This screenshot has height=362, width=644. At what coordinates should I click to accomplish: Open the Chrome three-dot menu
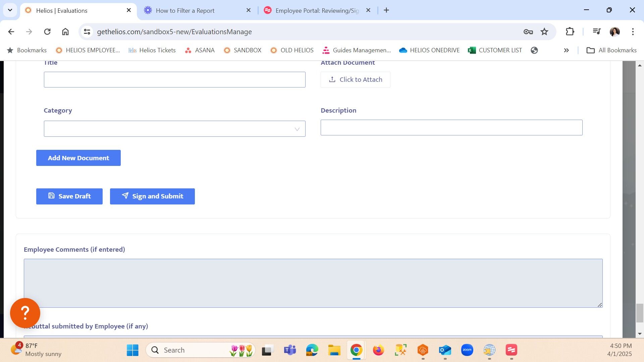tap(633, 32)
